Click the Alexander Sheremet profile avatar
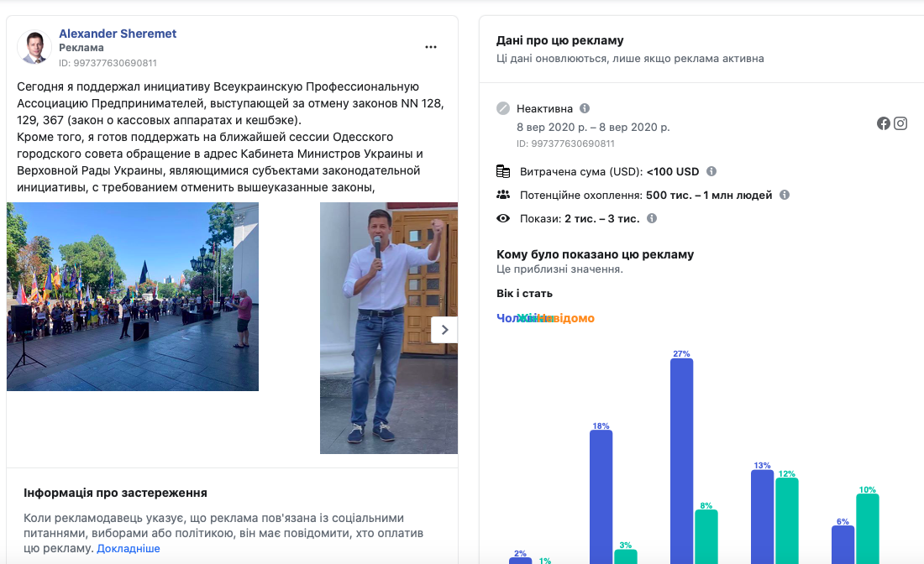The width and height of the screenshot is (924, 564). coord(34,48)
